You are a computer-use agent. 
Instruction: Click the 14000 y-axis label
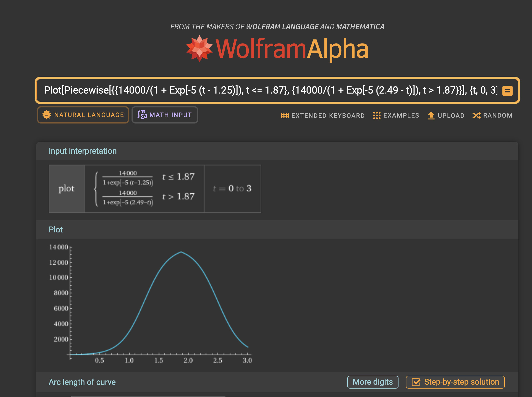point(59,247)
